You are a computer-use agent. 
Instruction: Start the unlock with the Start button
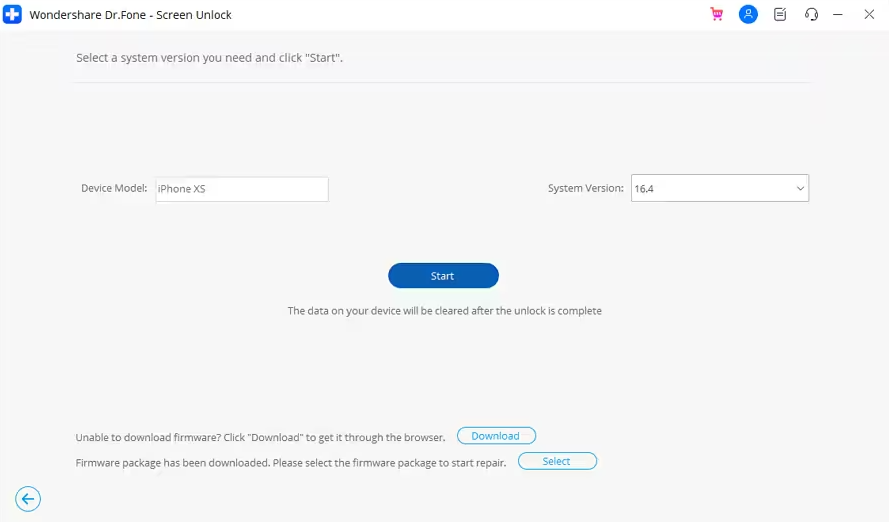click(x=443, y=275)
